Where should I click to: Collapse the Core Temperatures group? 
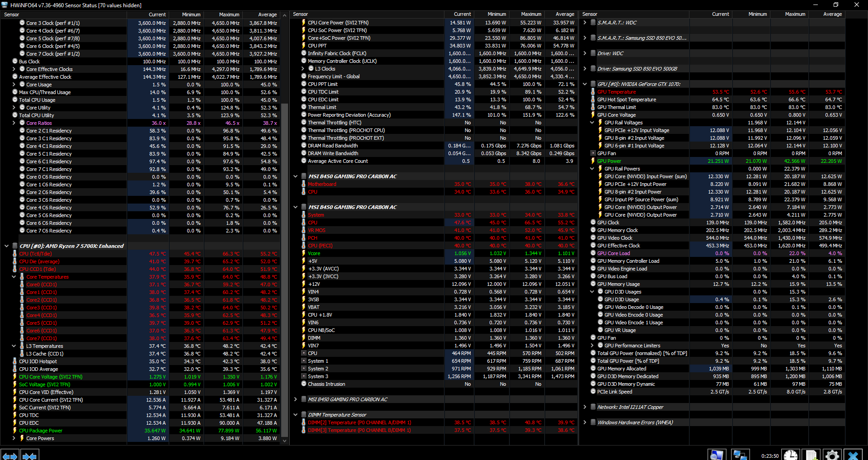[14, 277]
